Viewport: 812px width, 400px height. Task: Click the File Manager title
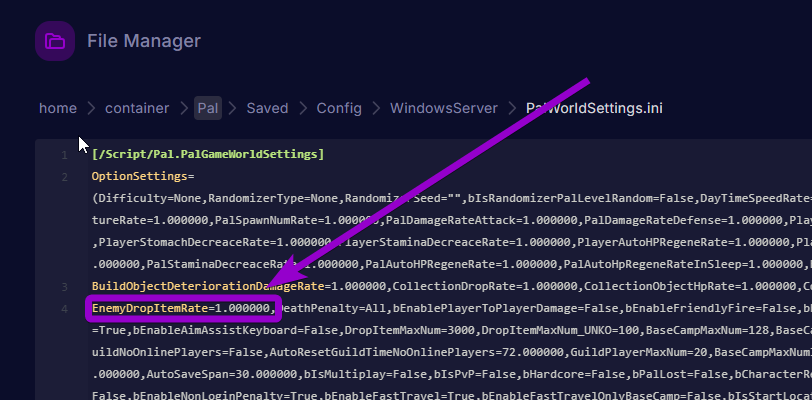143,41
